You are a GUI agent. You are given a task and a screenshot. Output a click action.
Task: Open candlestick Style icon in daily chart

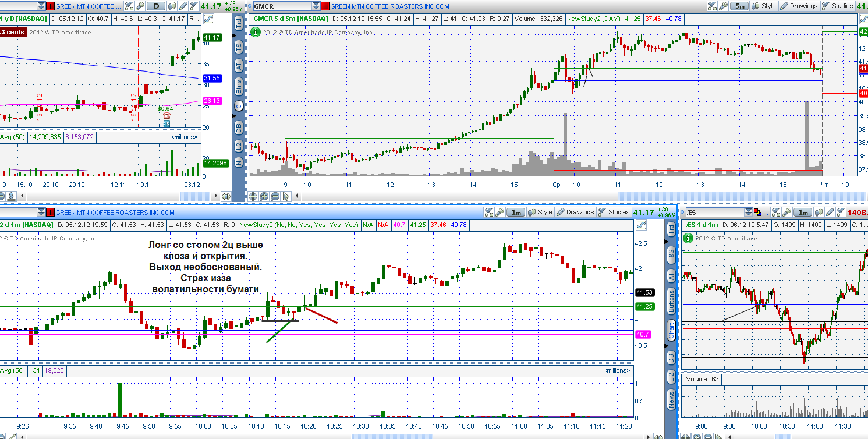[172, 6]
